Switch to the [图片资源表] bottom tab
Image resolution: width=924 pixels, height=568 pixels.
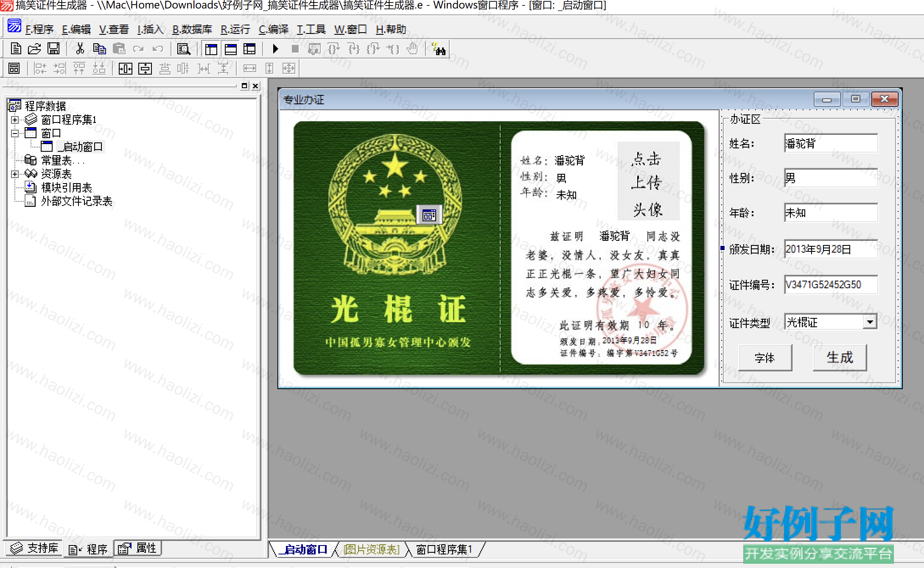(371, 549)
